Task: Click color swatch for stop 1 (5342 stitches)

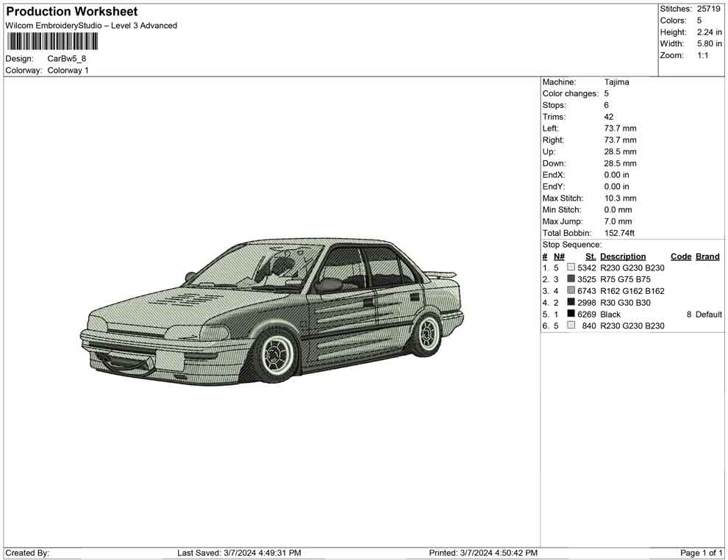Action: [x=571, y=268]
